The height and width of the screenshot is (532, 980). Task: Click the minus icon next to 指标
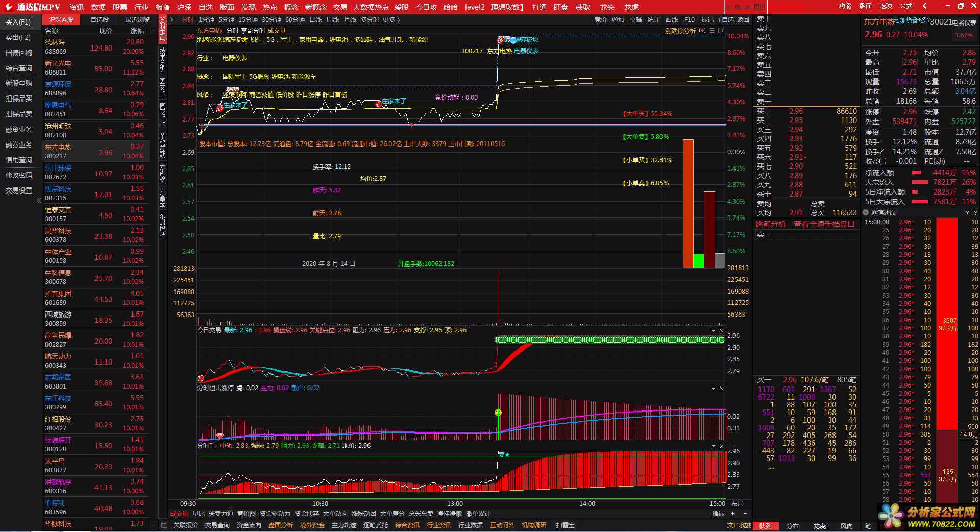click(745, 514)
